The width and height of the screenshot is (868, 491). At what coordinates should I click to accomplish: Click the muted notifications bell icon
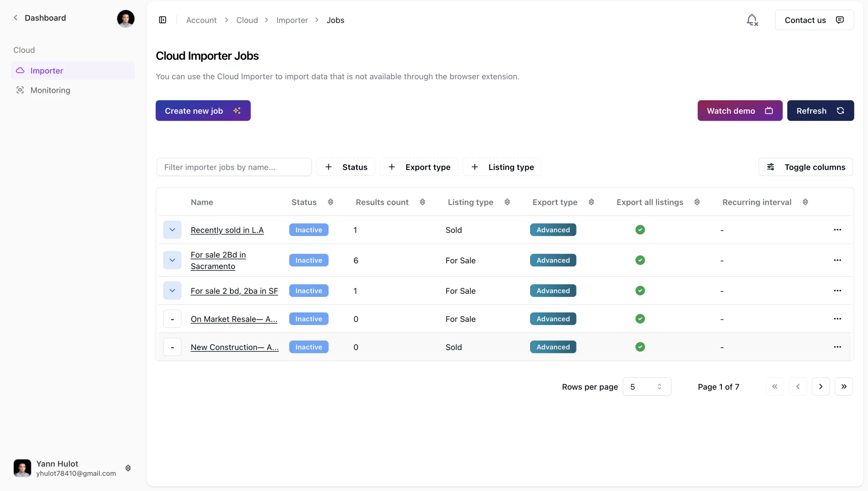752,20
